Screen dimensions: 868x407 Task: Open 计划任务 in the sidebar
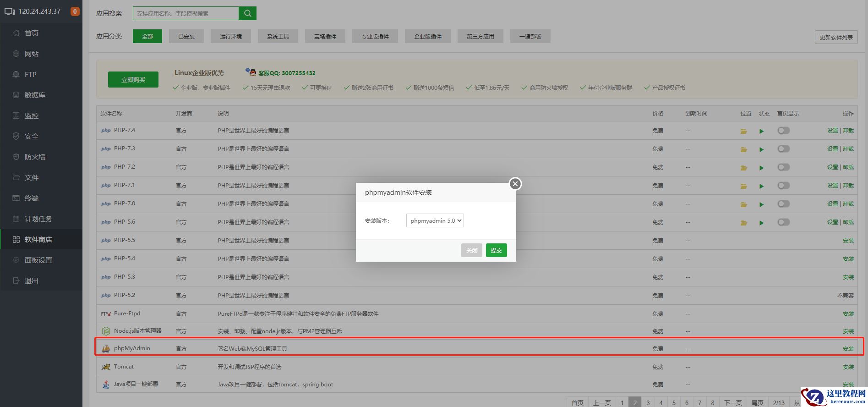41,219
